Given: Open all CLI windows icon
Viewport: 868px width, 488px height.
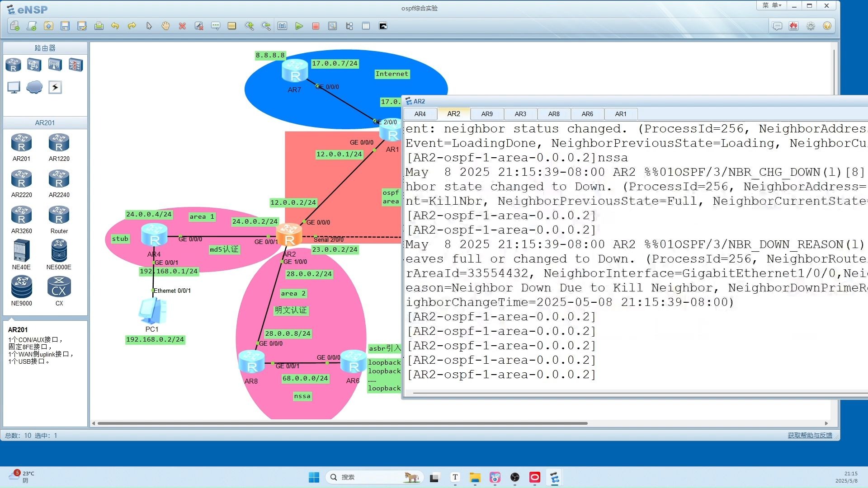Looking at the screenshot, I should point(383,26).
